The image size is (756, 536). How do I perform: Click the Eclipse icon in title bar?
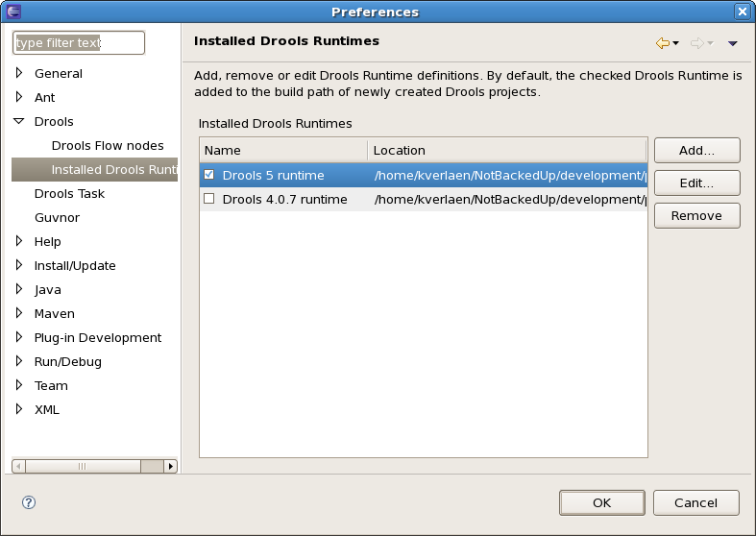13,12
